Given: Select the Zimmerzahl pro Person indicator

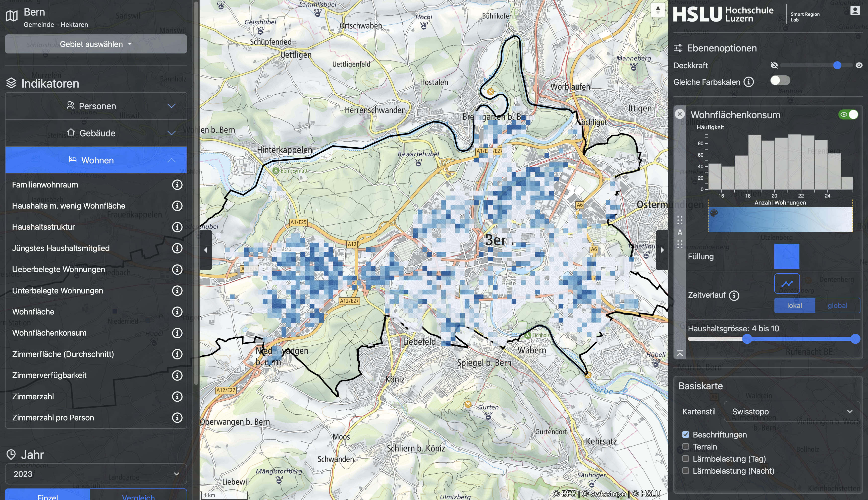Looking at the screenshot, I should click(x=53, y=418).
